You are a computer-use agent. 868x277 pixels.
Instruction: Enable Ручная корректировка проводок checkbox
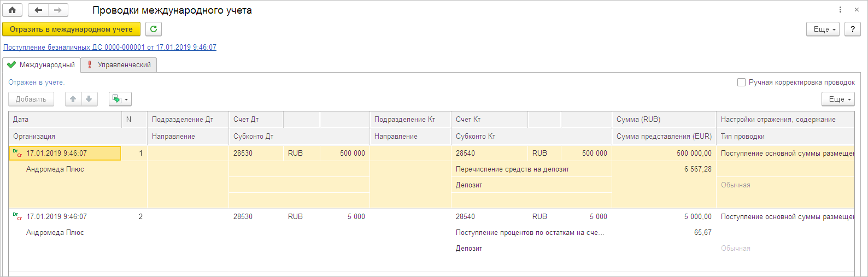(741, 82)
